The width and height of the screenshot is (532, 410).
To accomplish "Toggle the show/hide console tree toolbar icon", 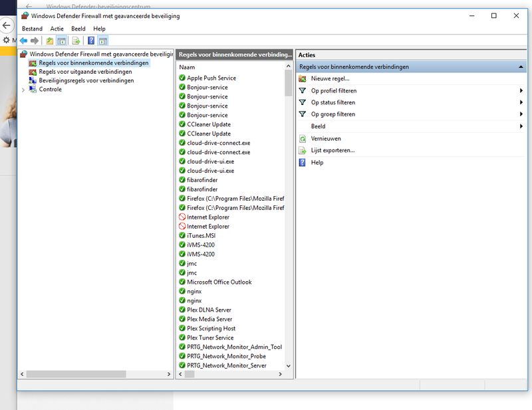I will [x=61, y=41].
